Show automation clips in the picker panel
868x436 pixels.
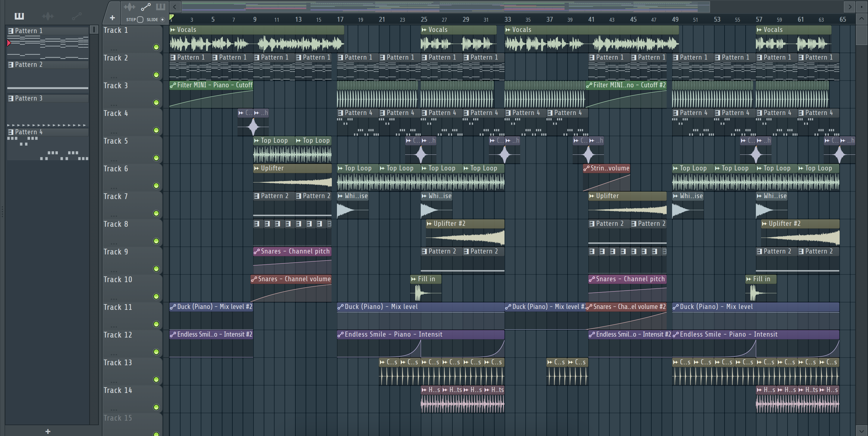(x=77, y=16)
